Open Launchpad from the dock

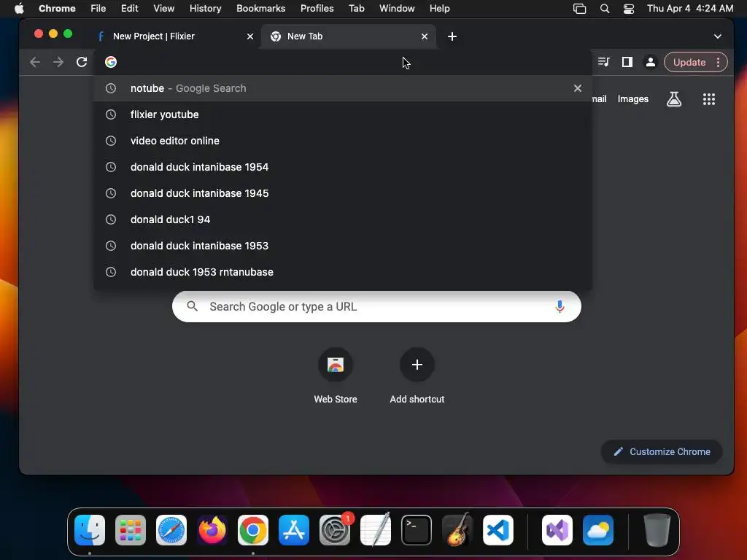coord(131,530)
